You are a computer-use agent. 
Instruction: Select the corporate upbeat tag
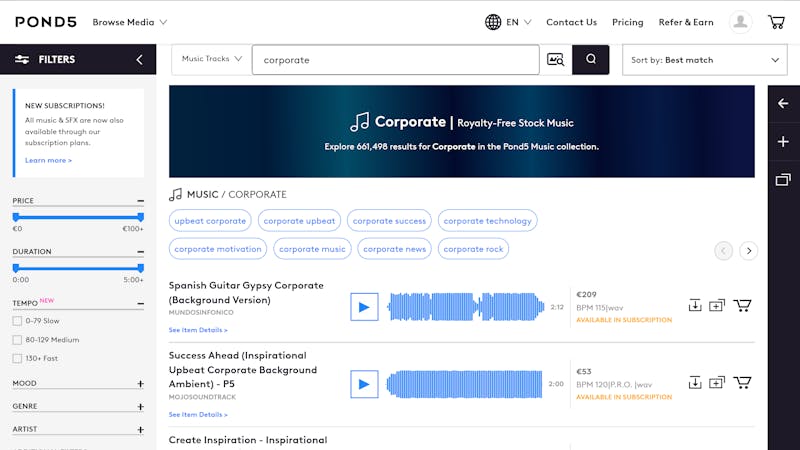(x=299, y=221)
